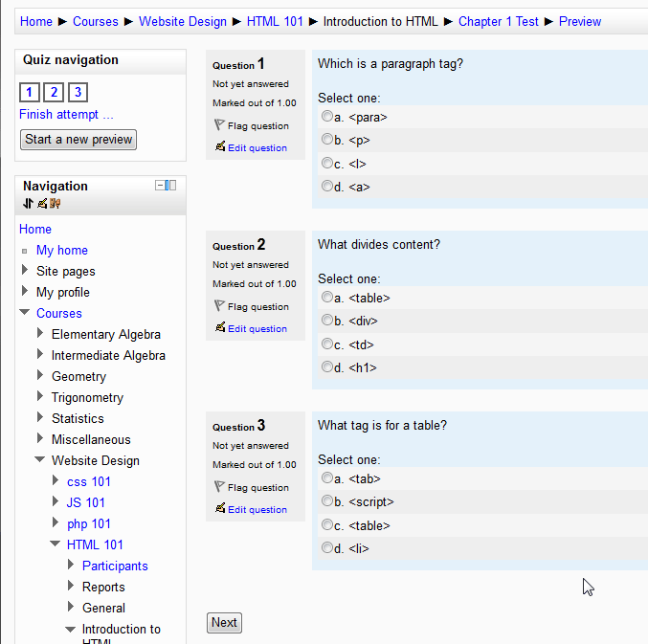Click the move arrows icon in Navigation block
The width and height of the screenshot is (648, 644).
(x=28, y=203)
